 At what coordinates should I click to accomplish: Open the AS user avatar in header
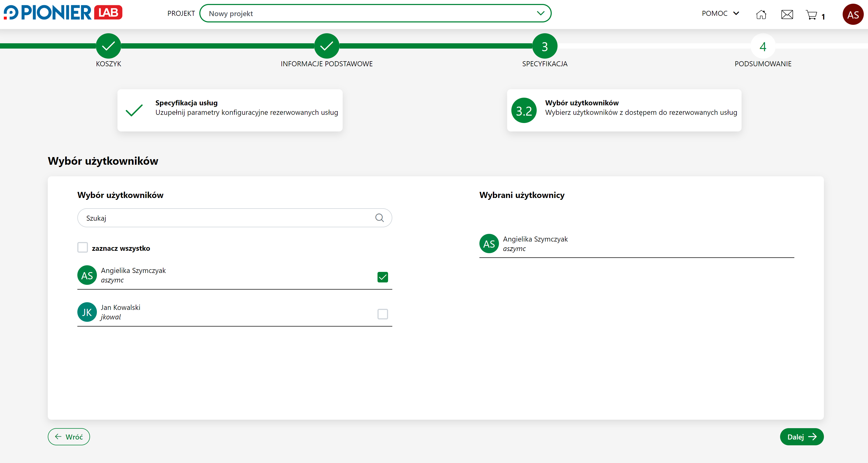pyautogui.click(x=853, y=15)
